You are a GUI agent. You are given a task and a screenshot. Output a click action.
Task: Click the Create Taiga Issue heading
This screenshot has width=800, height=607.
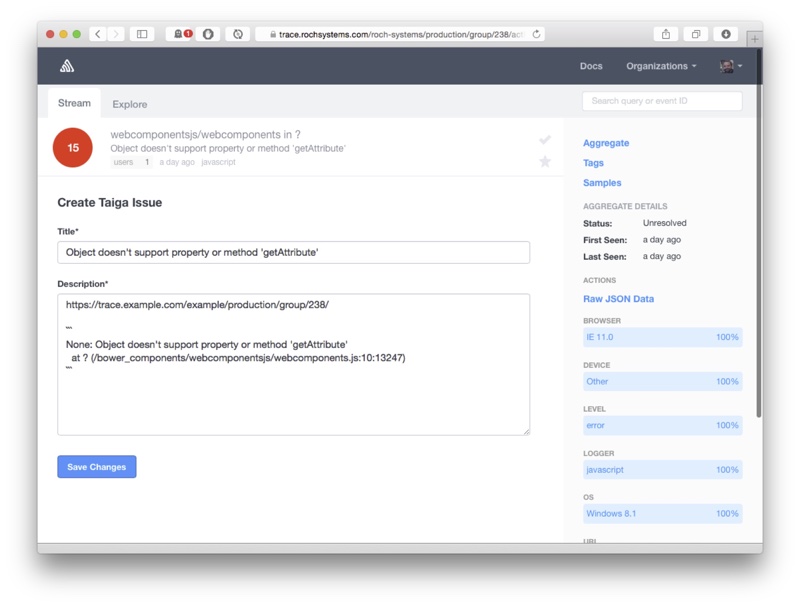click(x=109, y=203)
